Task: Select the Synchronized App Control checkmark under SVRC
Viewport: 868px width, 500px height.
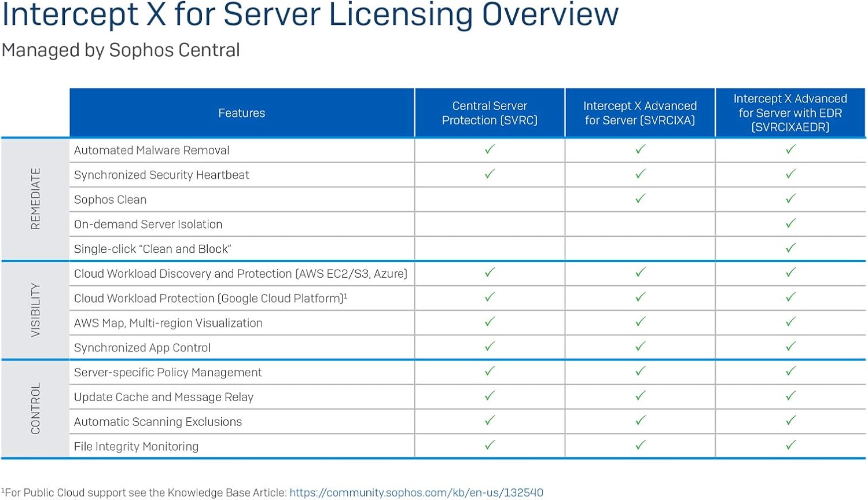Action: (489, 347)
